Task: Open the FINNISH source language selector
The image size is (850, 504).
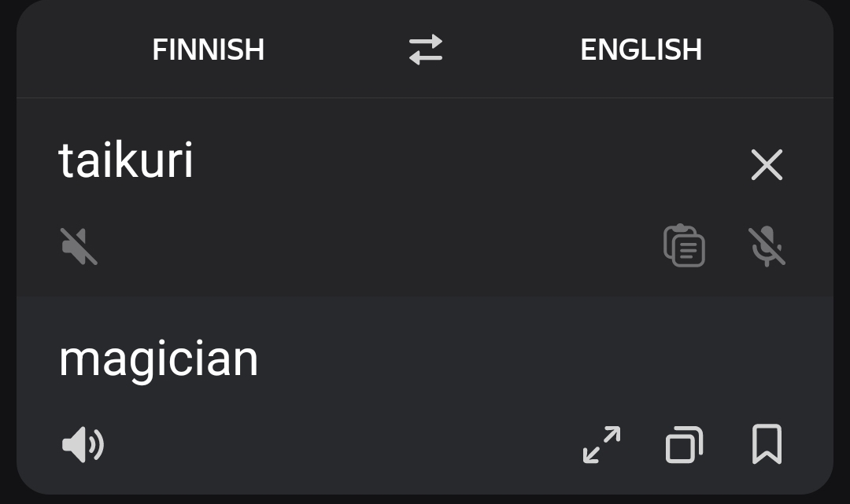Action: [x=208, y=50]
